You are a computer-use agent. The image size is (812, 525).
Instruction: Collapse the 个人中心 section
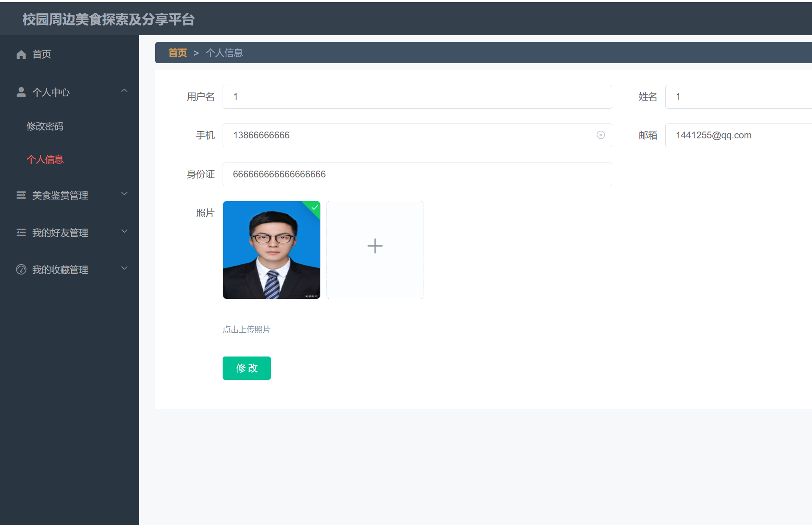pos(124,90)
